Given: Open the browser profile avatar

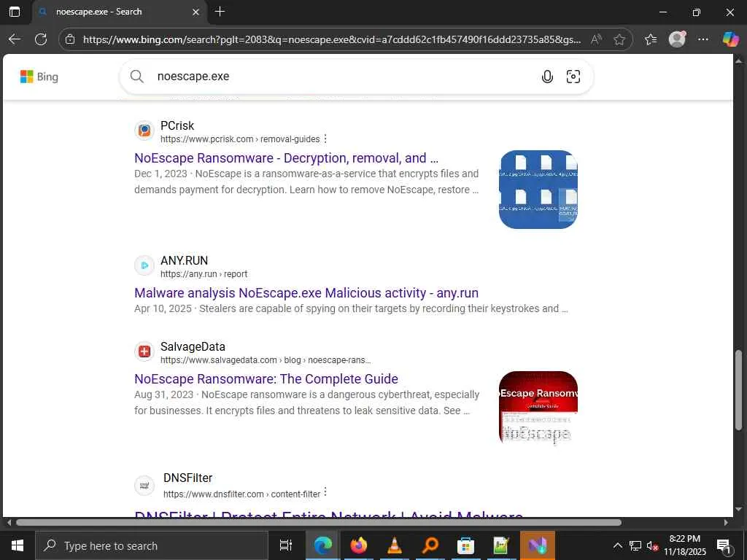Looking at the screenshot, I should (x=677, y=39).
